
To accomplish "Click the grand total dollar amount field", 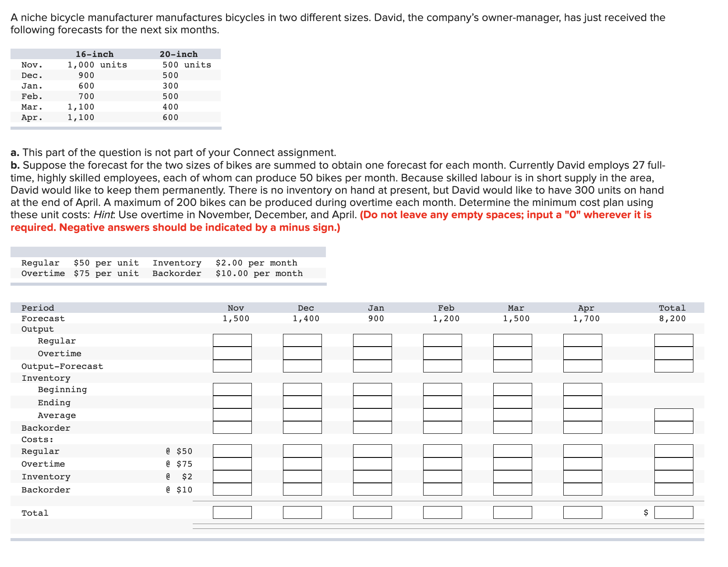I will (674, 512).
